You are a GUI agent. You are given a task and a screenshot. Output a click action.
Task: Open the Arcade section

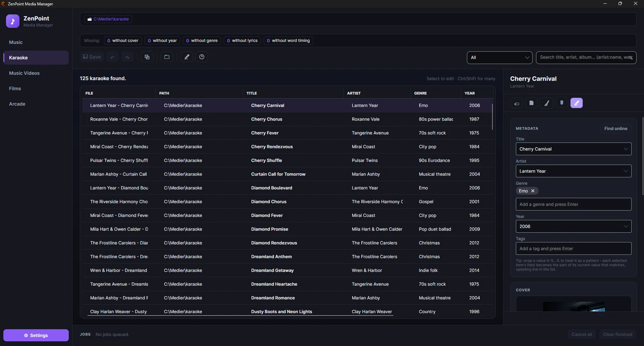coord(36,104)
